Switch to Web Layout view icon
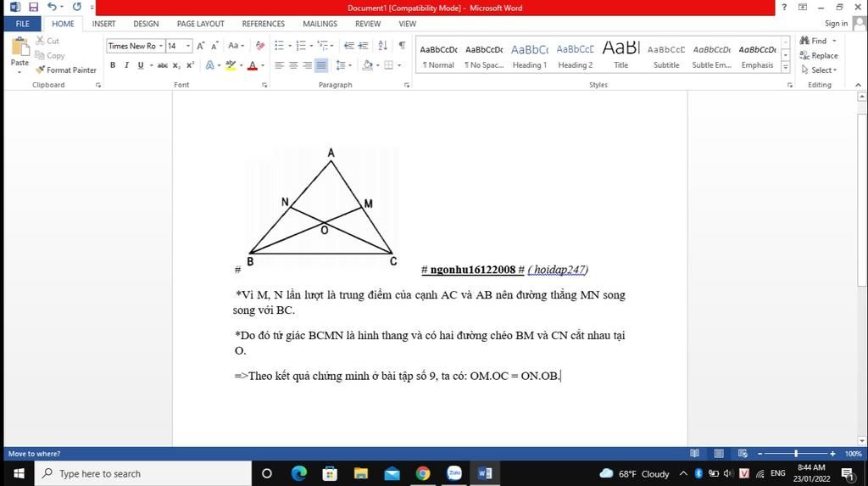The image size is (868, 486). pyautogui.click(x=743, y=453)
